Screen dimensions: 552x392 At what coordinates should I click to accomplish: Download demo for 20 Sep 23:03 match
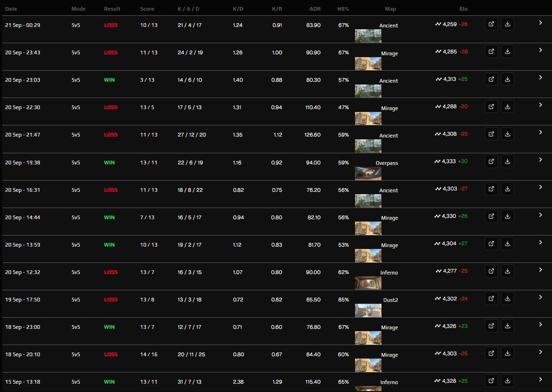point(507,79)
